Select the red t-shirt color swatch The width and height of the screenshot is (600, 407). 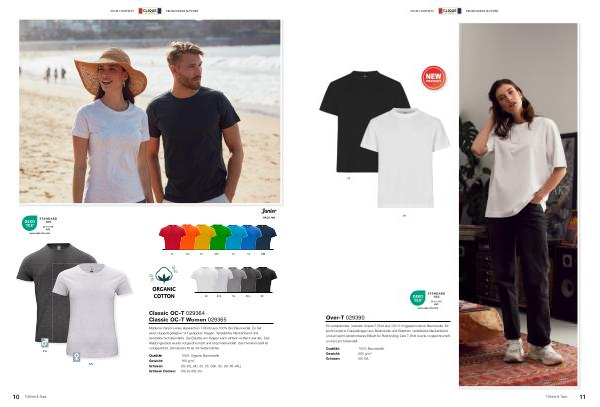coord(171,237)
